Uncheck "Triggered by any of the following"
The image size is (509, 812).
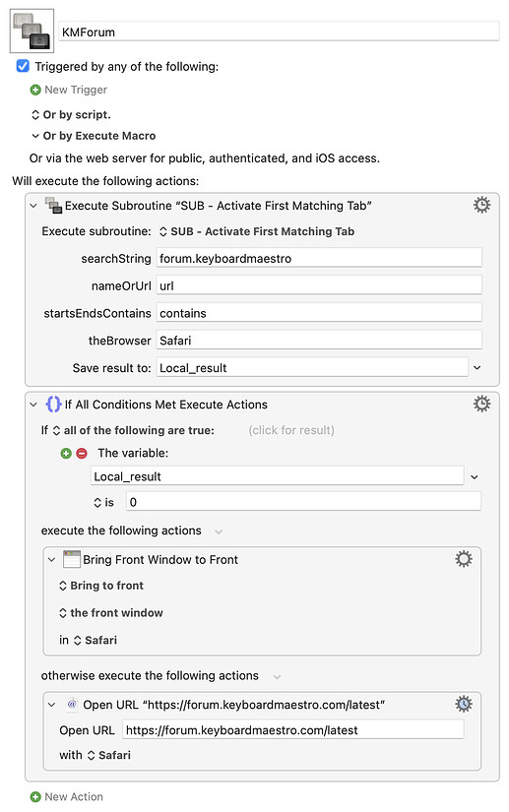(x=23, y=66)
